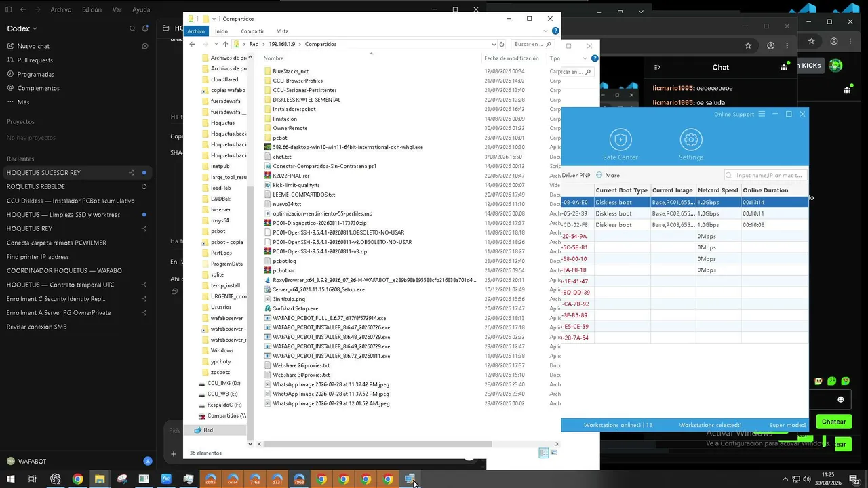This screenshot has height=488, width=868.
Task: Select the DISKLESS KIWI EL SEMENTAL folder
Action: pos(307,100)
